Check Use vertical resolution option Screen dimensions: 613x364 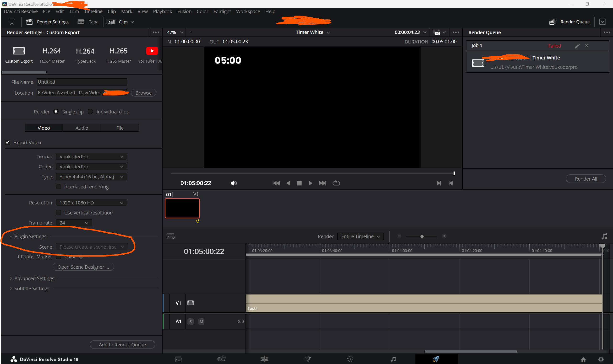coord(58,212)
